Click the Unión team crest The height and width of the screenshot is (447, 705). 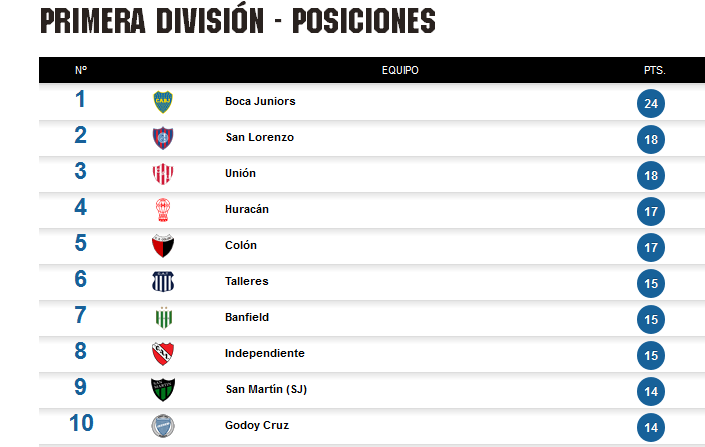(163, 174)
